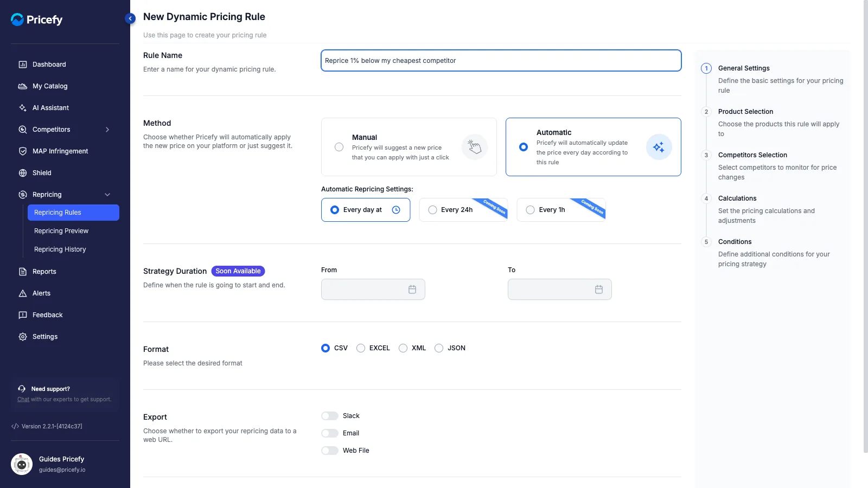Click the Guides Pricefy avatar
The image size is (868, 488).
22,464
